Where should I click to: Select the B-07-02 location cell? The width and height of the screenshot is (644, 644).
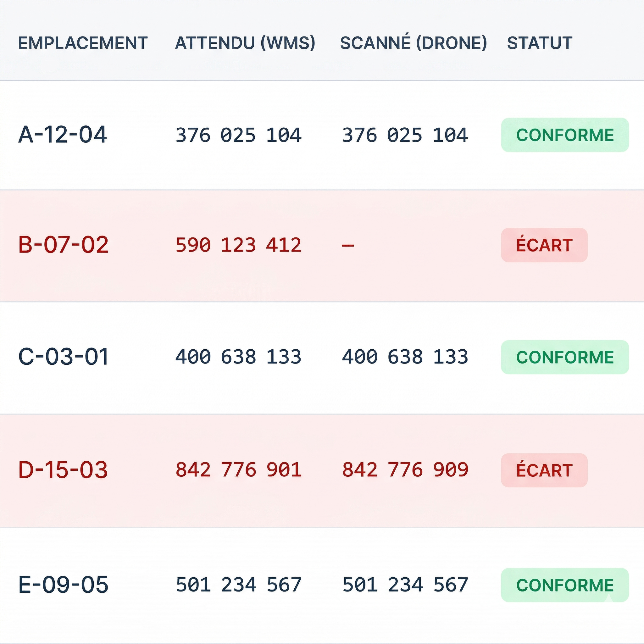[x=63, y=245]
